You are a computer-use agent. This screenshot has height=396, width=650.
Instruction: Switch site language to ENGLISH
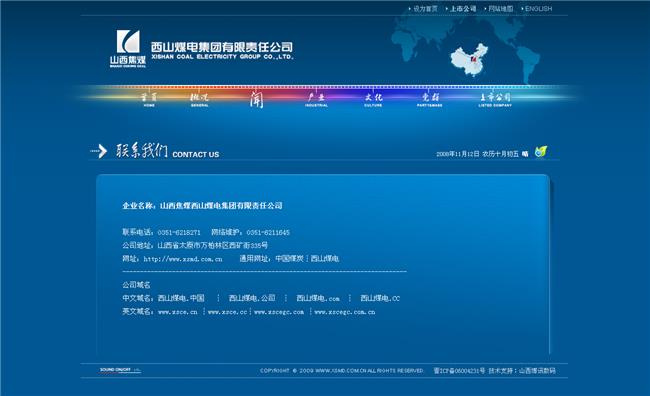[538, 8]
